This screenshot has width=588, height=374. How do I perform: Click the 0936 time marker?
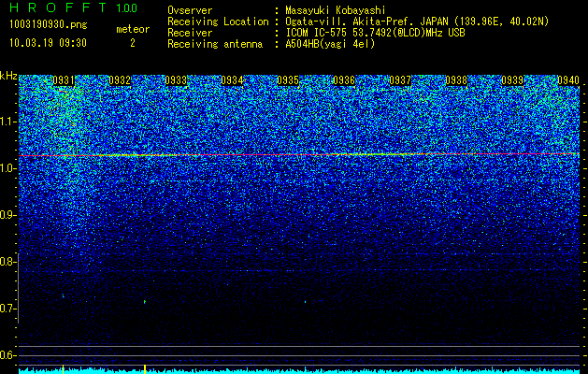(344, 80)
